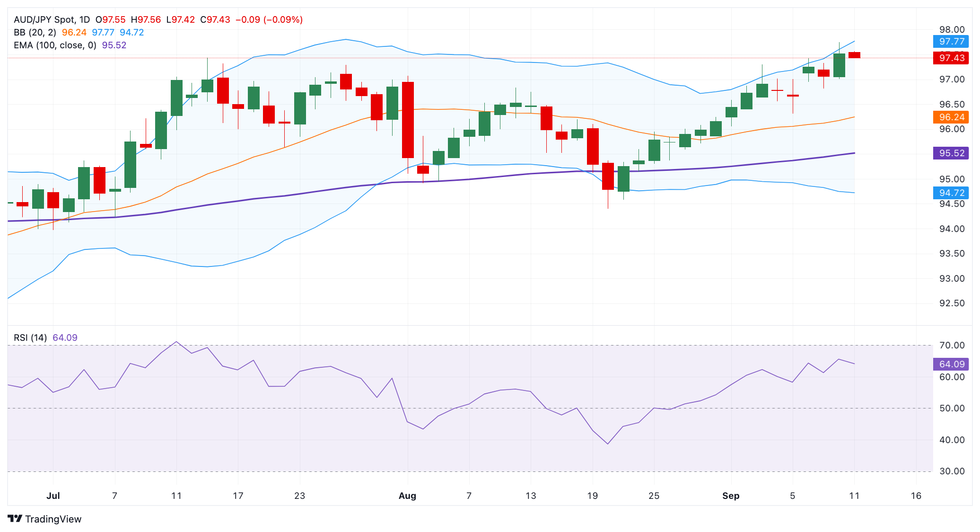This screenshot has width=980, height=532.
Task: Select the EMA (100, close, 0) legend
Action: pyautogui.click(x=55, y=45)
